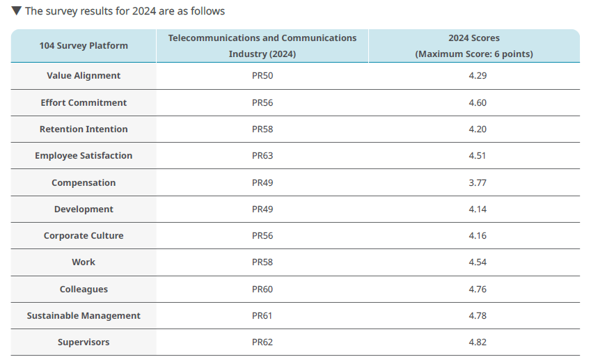
Task: Select the Retention Intention row label
Action: point(84,129)
